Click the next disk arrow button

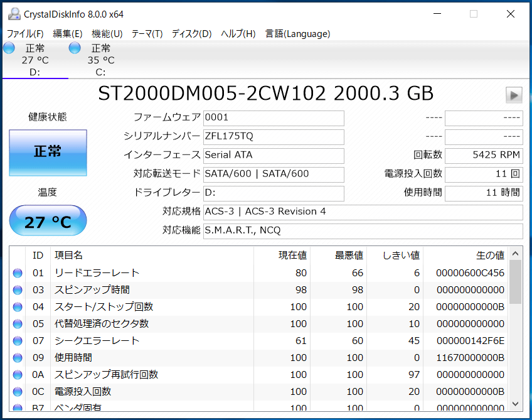point(514,95)
